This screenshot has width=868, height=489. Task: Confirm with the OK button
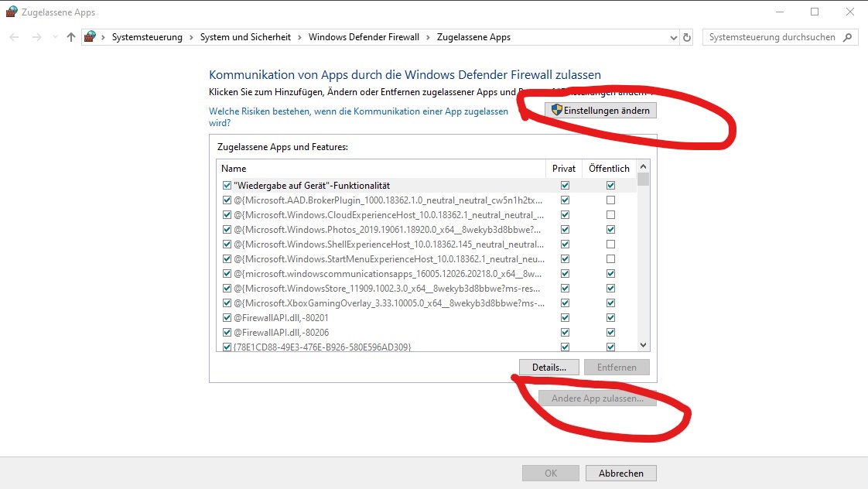pos(551,473)
